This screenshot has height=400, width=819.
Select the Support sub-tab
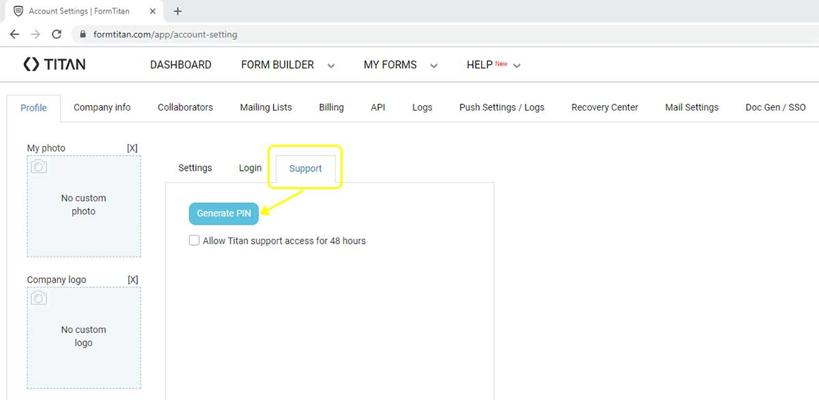[x=306, y=169]
